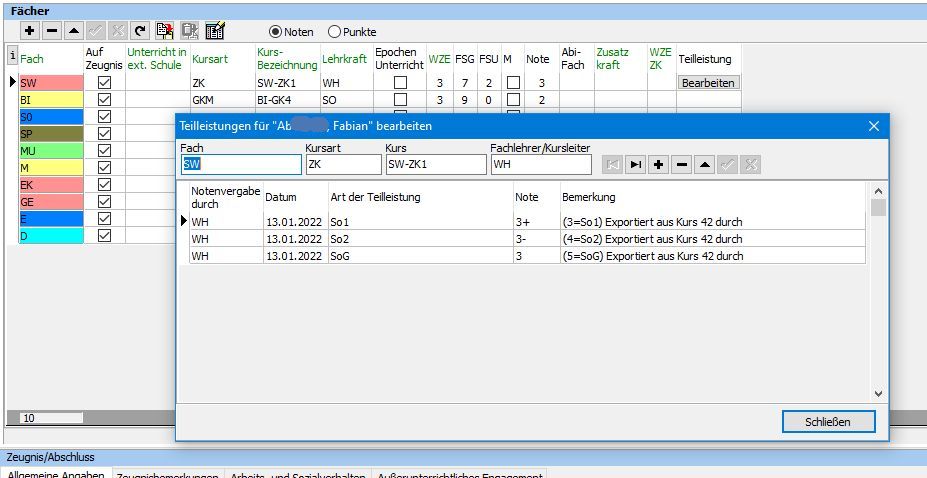This screenshot has width=927, height=478.
Task: Toggle Auf Zeugnis checkbox for GE
Action: [x=104, y=201]
